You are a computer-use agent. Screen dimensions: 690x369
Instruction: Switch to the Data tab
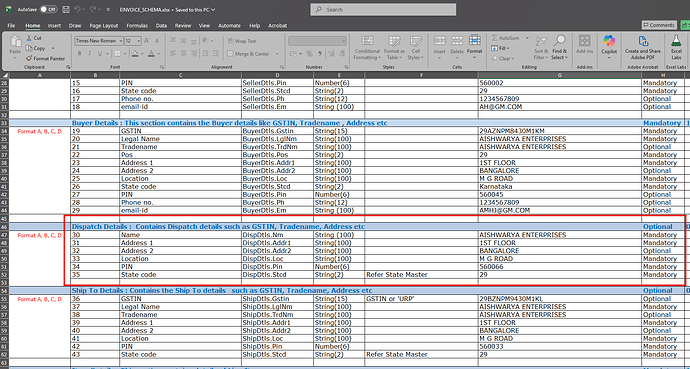tap(161, 26)
